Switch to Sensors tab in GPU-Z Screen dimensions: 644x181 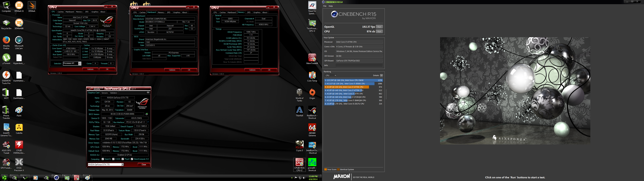[x=104, y=93]
